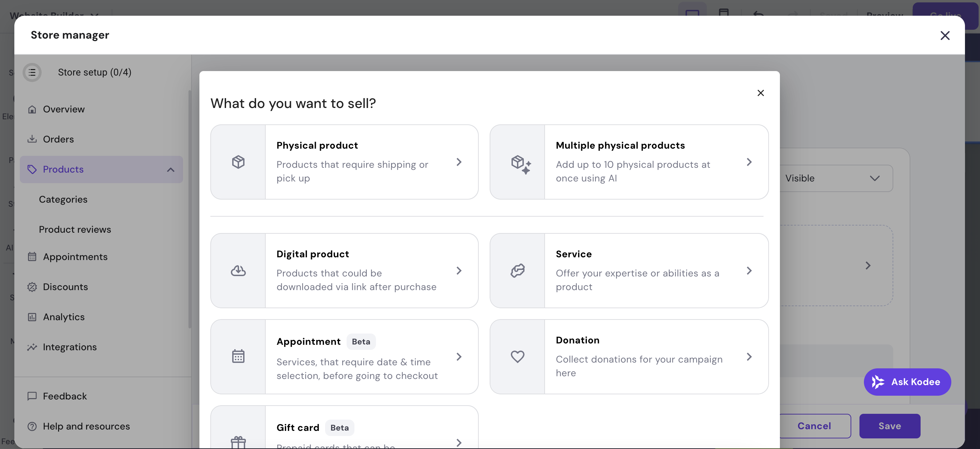Image resolution: width=980 pixels, height=449 pixels.
Task: Open Product reviews in sidebar
Action: (75, 229)
